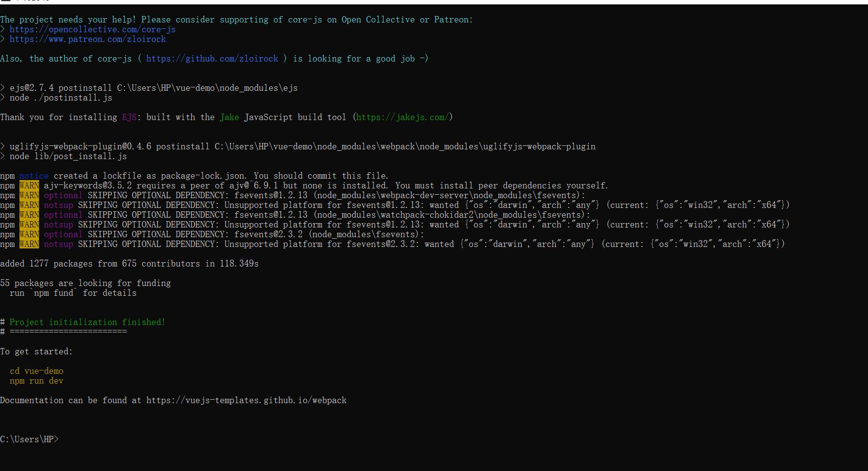Screen dimensions: 868x471
Task: Click the 'Also, the author of core-js' text
Action: (x=66, y=59)
